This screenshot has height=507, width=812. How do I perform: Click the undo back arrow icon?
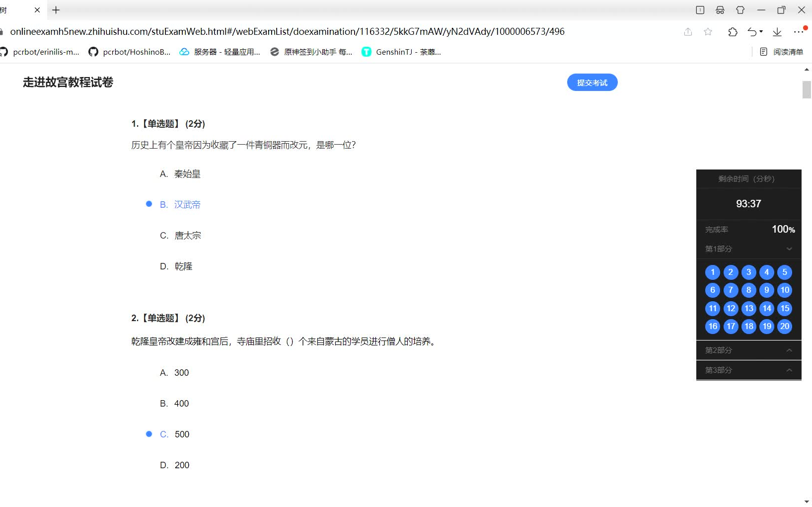click(x=752, y=32)
